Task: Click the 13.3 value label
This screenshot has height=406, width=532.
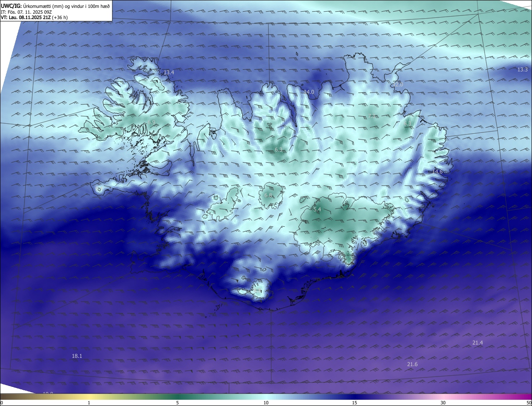Action: pyautogui.click(x=522, y=69)
